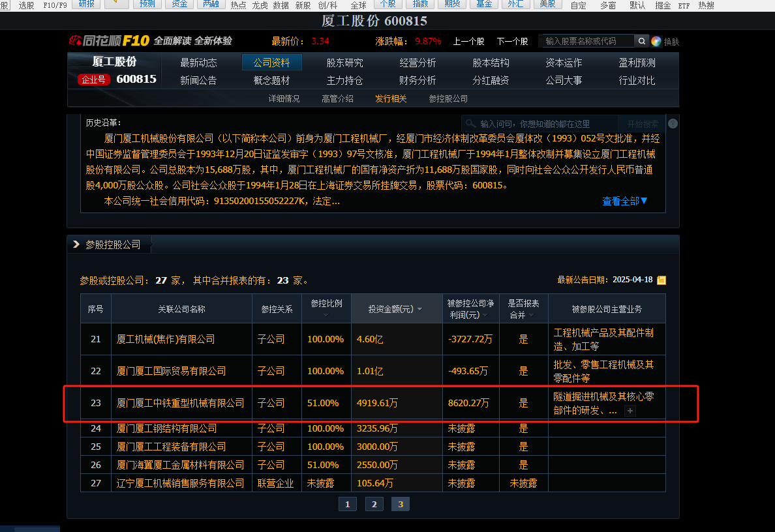Click the 下一个股 link
Image resolution: width=775 pixels, height=532 pixels.
click(x=512, y=41)
